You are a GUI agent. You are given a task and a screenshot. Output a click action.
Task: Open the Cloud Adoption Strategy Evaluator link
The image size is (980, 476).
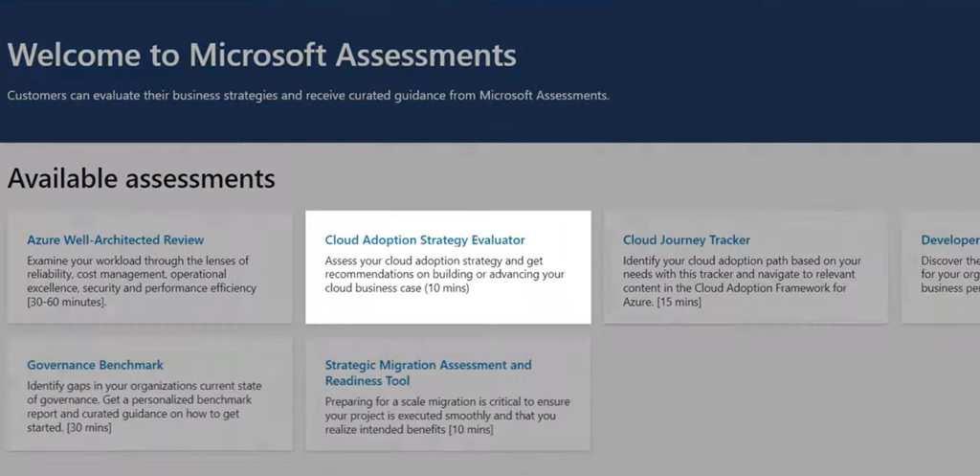pyautogui.click(x=424, y=239)
